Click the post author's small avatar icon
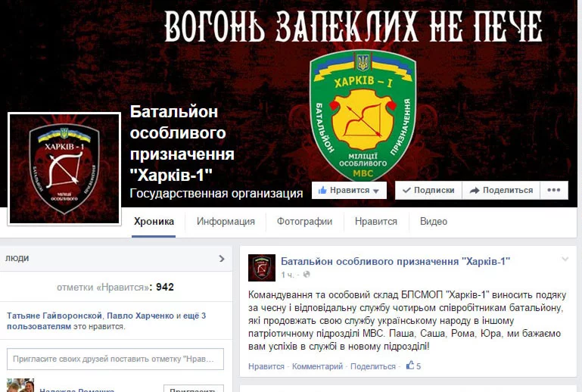 (262, 268)
